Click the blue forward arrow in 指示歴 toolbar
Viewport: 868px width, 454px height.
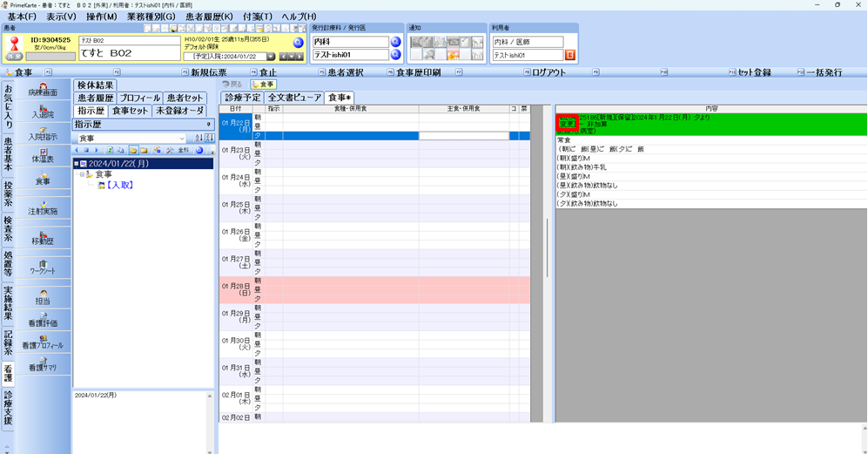point(97,150)
